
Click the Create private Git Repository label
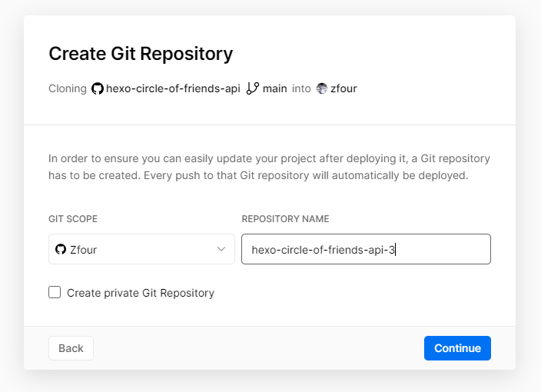click(141, 293)
